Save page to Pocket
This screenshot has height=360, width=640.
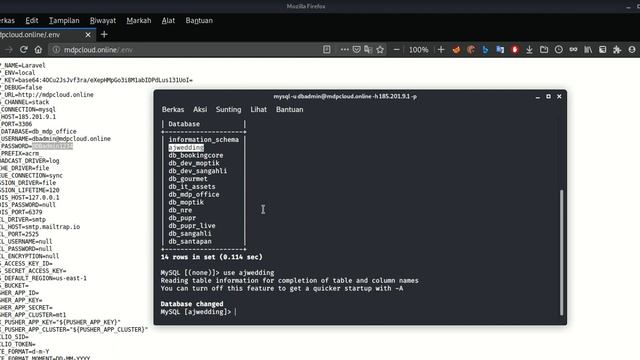point(356,49)
